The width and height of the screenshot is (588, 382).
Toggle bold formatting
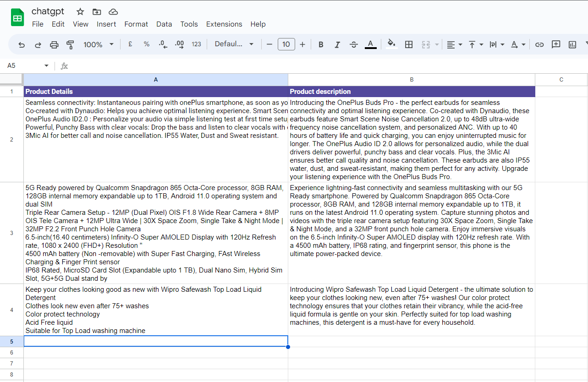coord(321,44)
